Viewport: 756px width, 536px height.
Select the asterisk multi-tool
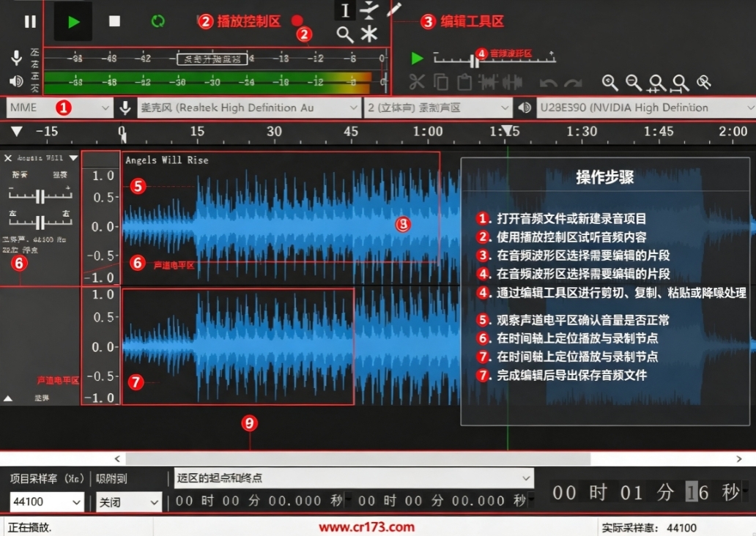(x=369, y=34)
